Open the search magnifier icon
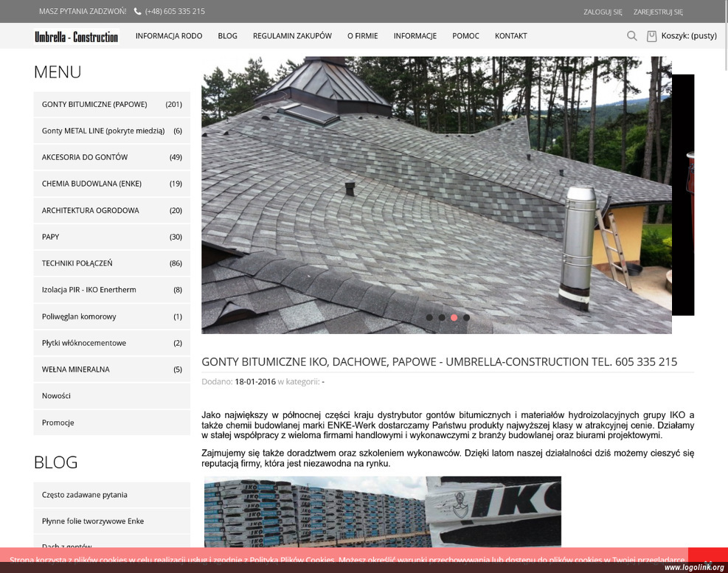The height and width of the screenshot is (573, 728). tap(631, 35)
